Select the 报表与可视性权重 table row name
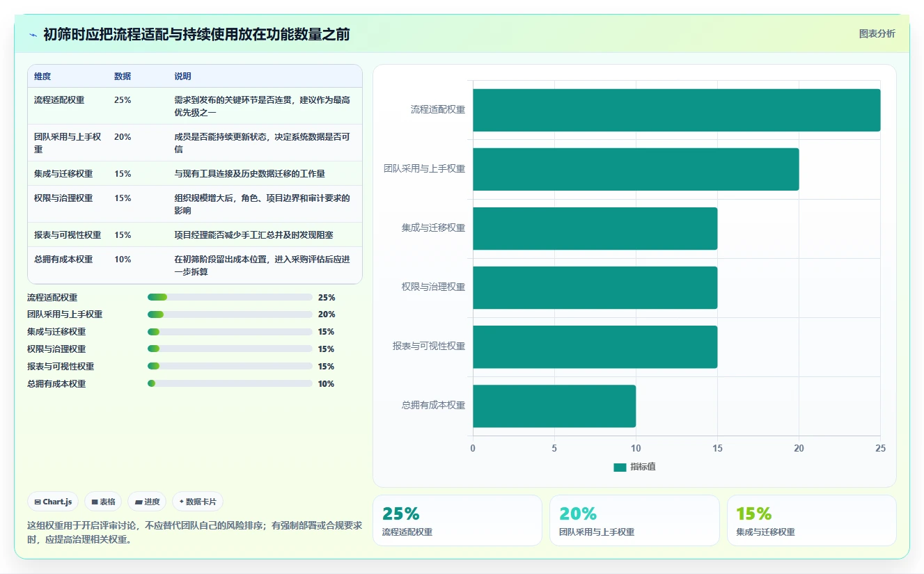 click(68, 235)
